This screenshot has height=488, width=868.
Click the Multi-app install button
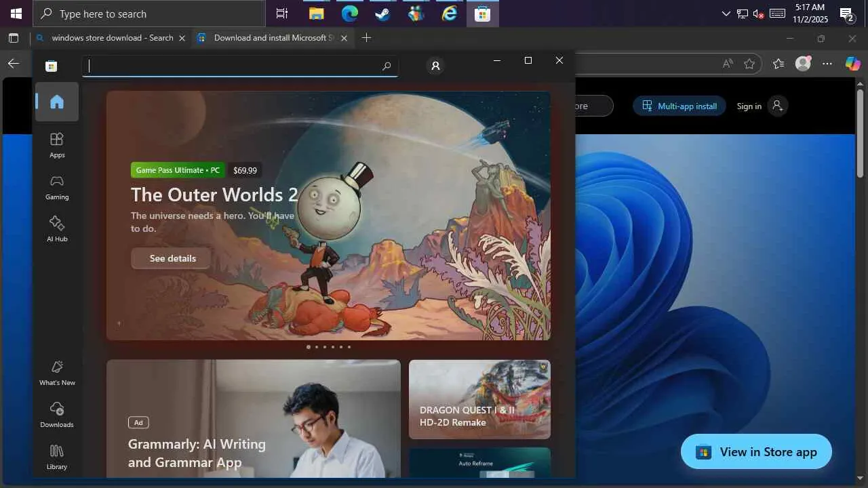pyautogui.click(x=679, y=106)
